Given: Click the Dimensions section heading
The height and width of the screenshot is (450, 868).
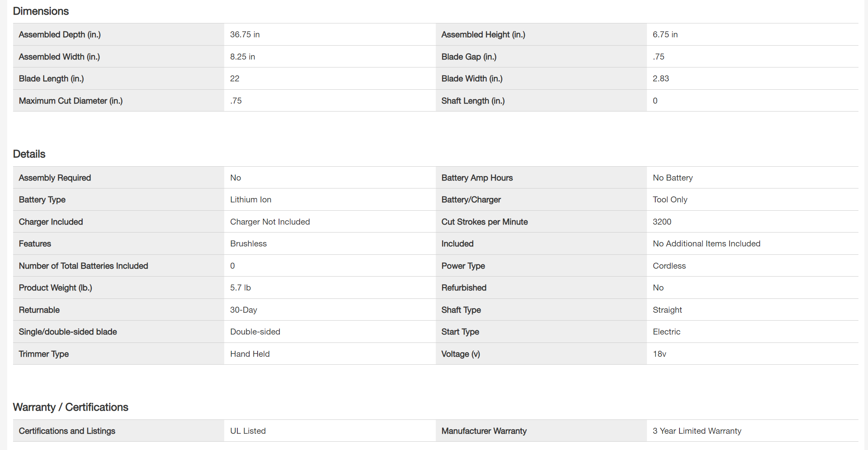Looking at the screenshot, I should coord(41,11).
